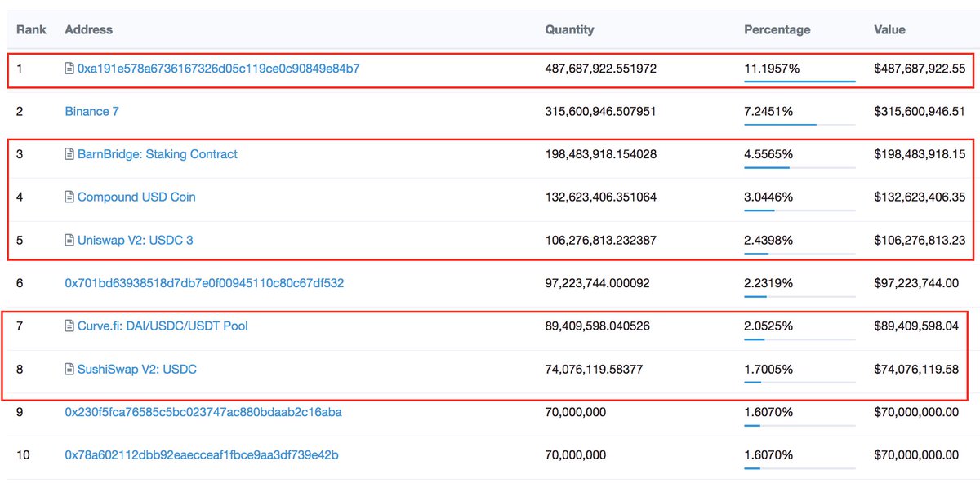Click contract icon beside SushiSwap V2: USDC
The image size is (980, 483).
pos(69,370)
